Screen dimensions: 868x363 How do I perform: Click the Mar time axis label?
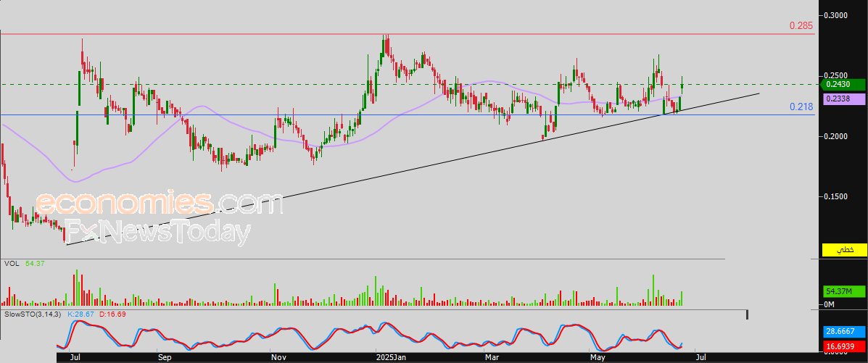pos(492,358)
